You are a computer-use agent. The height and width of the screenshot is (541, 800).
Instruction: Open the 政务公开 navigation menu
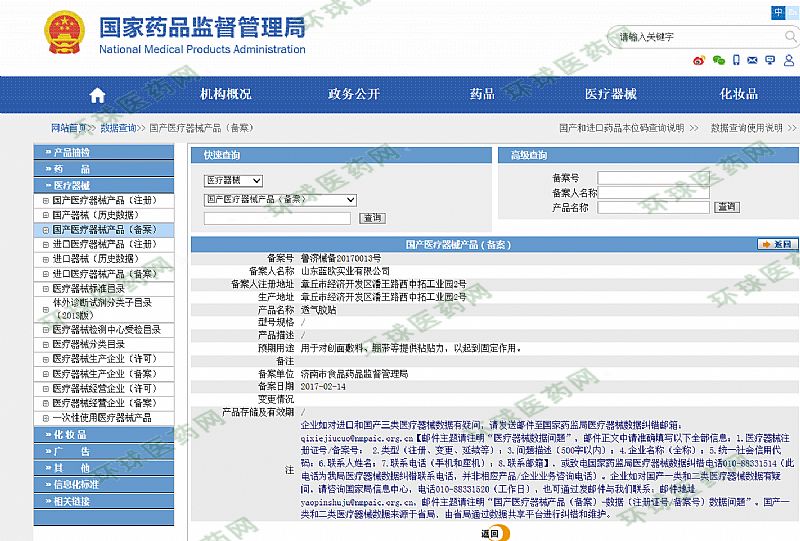pos(354,95)
